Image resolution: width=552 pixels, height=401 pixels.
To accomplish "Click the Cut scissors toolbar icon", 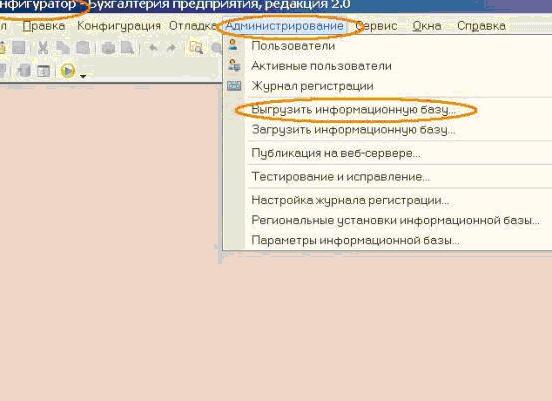I will (x=43, y=48).
